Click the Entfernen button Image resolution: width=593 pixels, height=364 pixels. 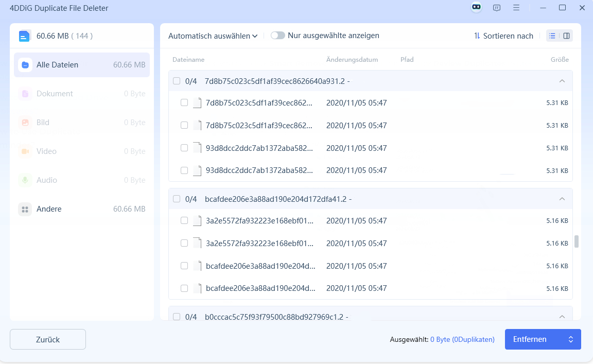pyautogui.click(x=535, y=339)
